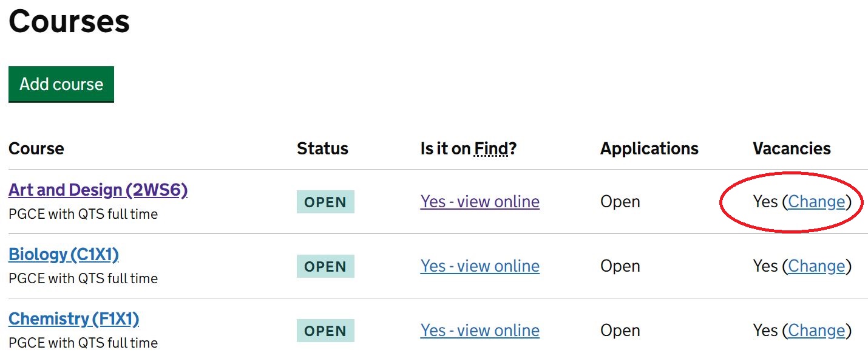Change vacancies for the Biology course

point(816,266)
